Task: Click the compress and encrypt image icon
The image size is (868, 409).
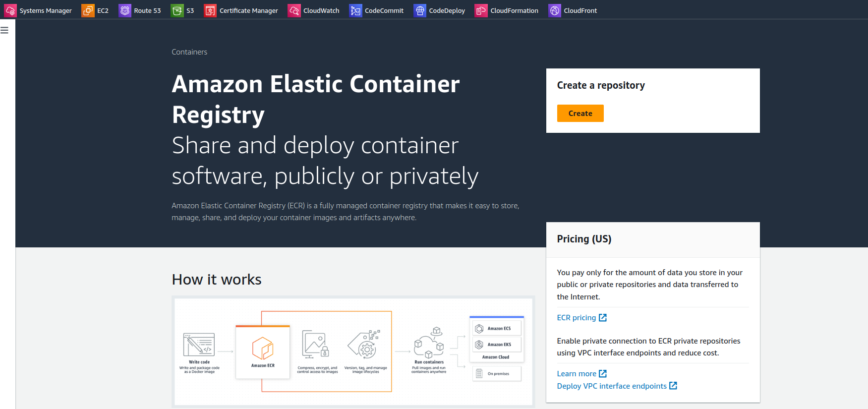Action: pyautogui.click(x=316, y=344)
